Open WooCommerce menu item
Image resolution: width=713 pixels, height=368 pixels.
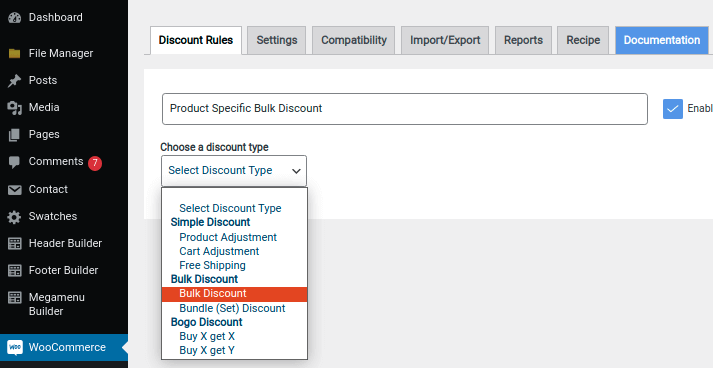pyautogui.click(x=64, y=348)
